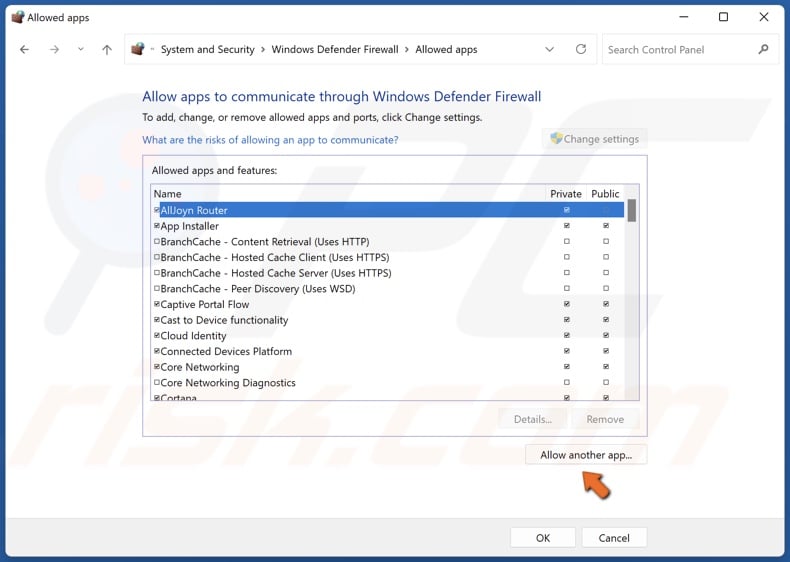Select BranchCache - Hosted Cache Server row
Viewport: 790px width, 562px height.
click(x=388, y=273)
